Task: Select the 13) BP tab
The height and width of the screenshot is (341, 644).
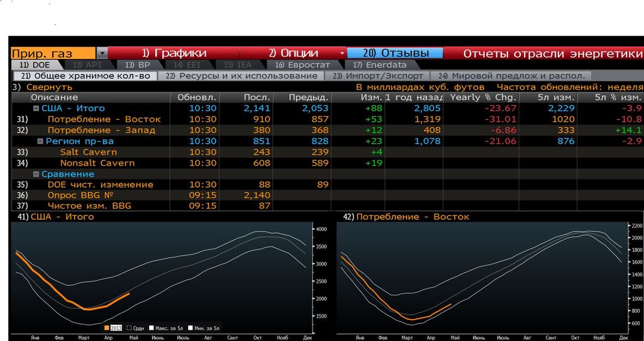Action: (x=138, y=65)
